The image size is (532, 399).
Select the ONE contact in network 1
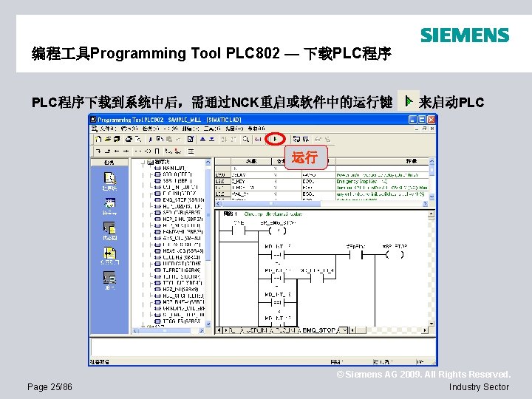pos(239,231)
